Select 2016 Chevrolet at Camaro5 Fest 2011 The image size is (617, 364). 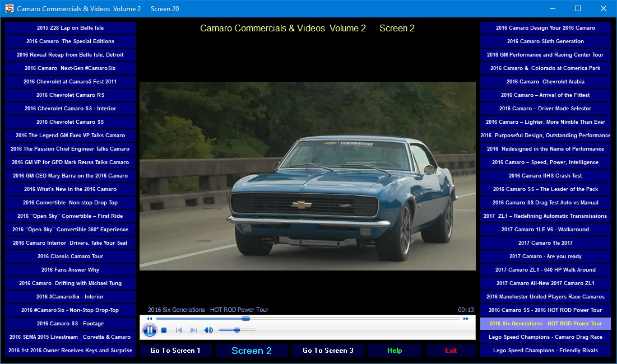coord(71,82)
